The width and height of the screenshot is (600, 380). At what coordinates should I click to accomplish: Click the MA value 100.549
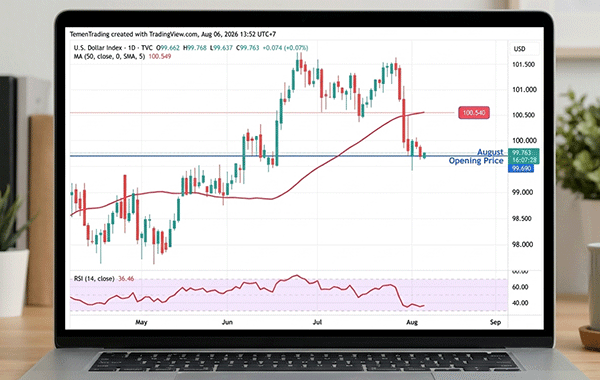160,56
